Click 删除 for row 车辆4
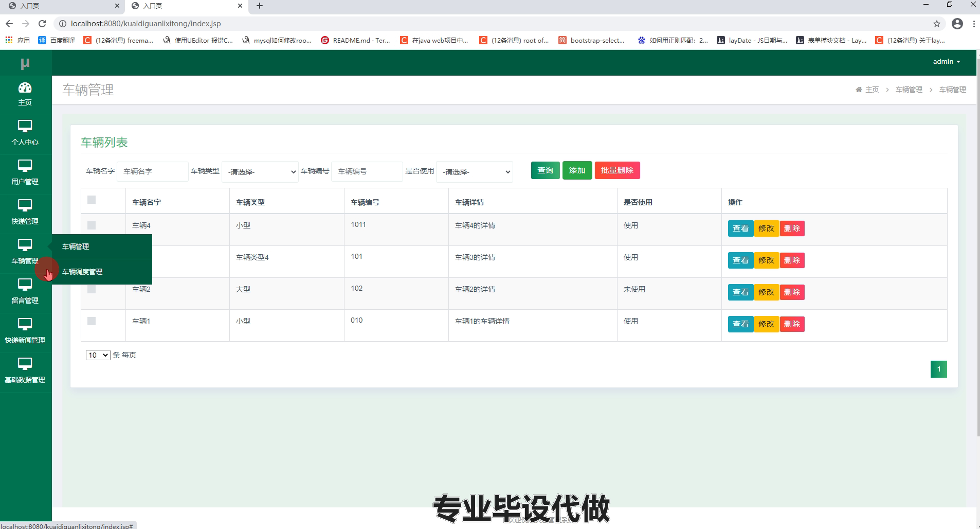This screenshot has height=529, width=980. pyautogui.click(x=792, y=228)
